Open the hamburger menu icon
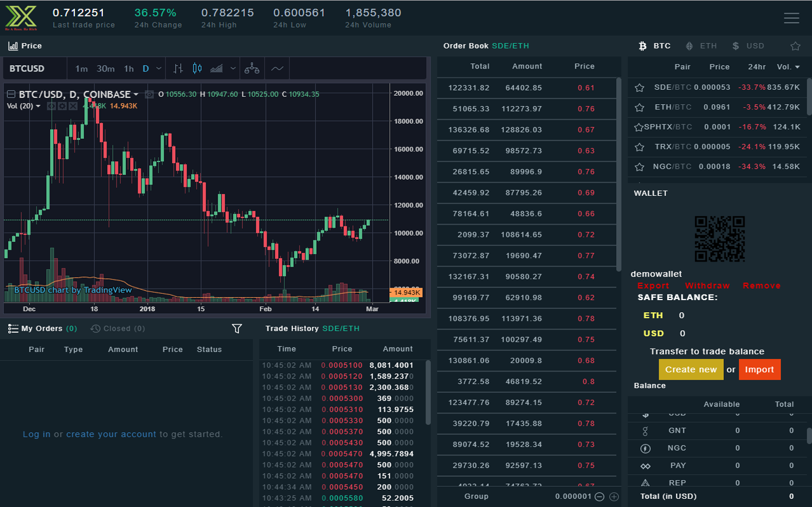The width and height of the screenshot is (812, 507). pos(791,18)
